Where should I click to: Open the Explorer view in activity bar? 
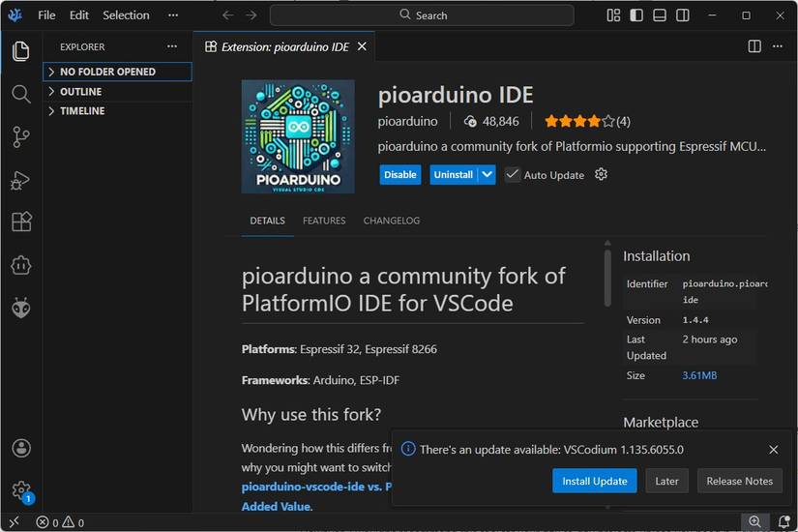coord(21,51)
